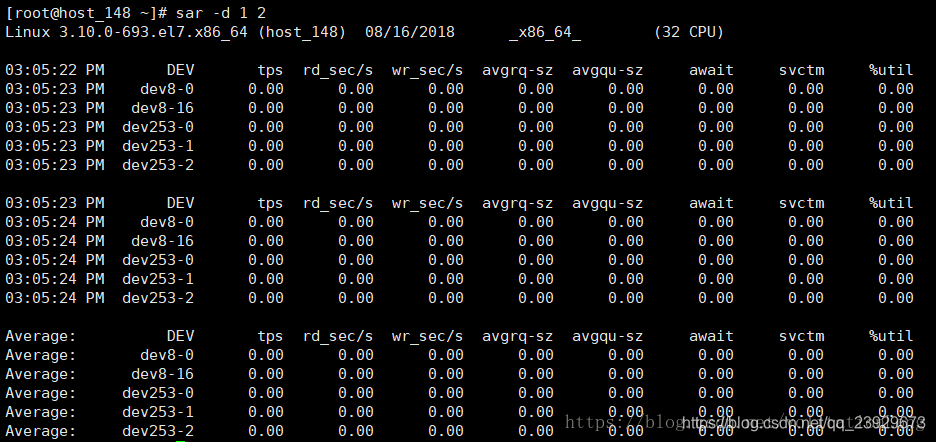Click 'dev8-16' in the 03:05:23 PM row
Screen dimensions: 936x442
click(x=163, y=108)
